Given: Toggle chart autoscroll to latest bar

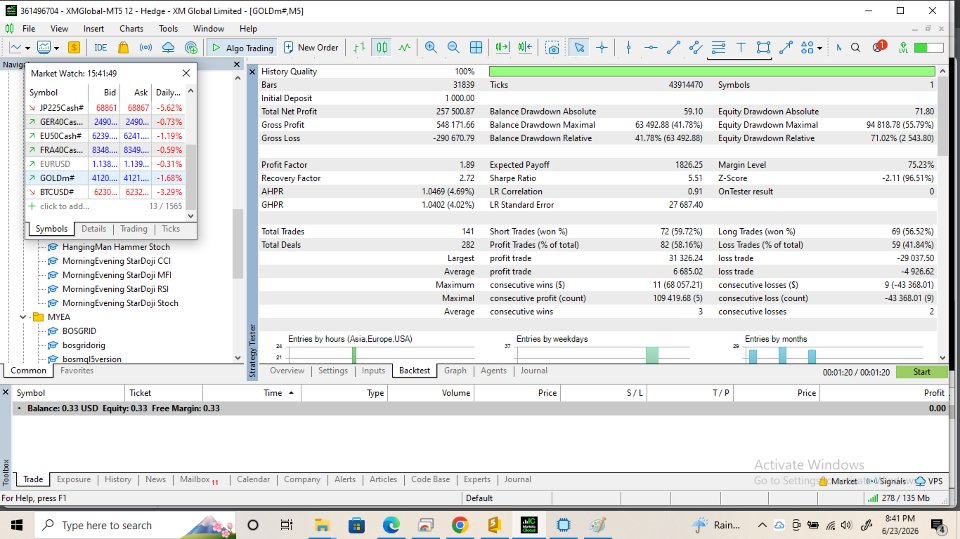Looking at the screenshot, I should tap(502, 48).
